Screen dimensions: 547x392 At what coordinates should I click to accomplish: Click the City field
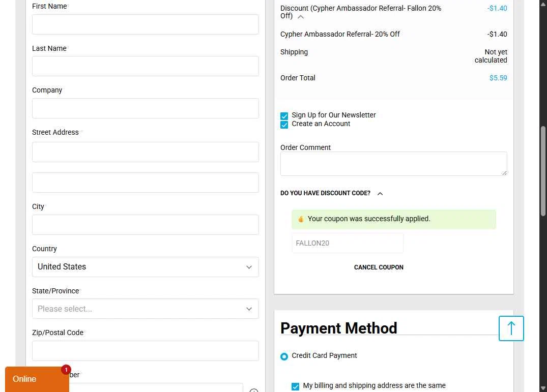point(146,225)
